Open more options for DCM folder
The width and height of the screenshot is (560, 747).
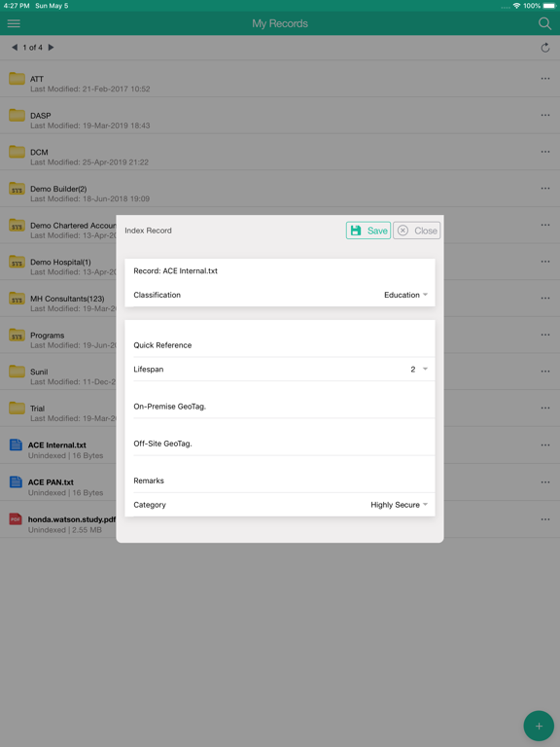coord(545,152)
